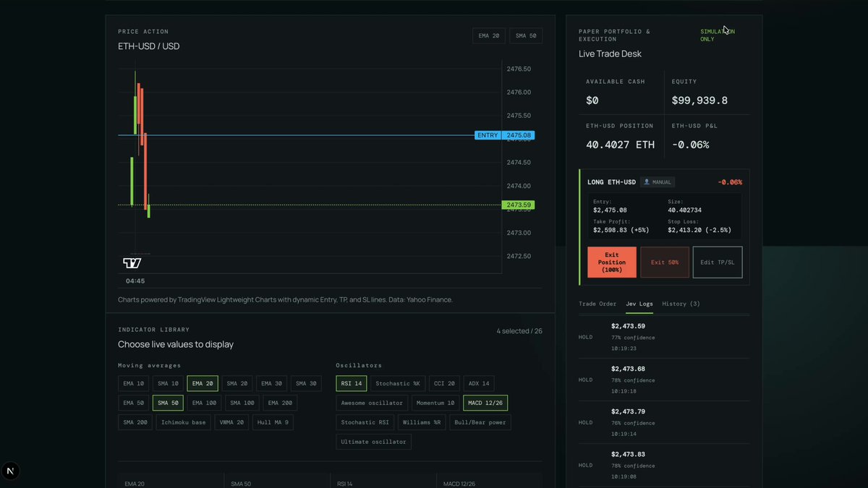Turn on the Awesome oscillator chip
Viewport: 868px width, 488px height.
pos(373,403)
